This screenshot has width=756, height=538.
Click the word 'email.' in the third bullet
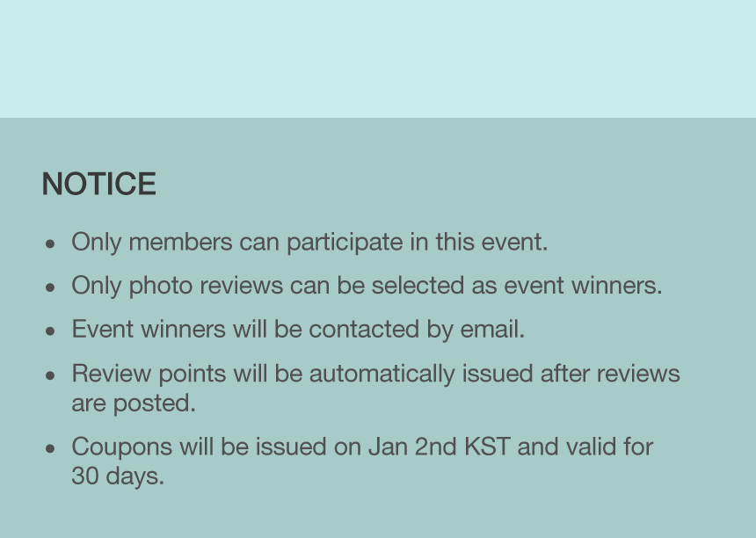pyautogui.click(x=492, y=330)
